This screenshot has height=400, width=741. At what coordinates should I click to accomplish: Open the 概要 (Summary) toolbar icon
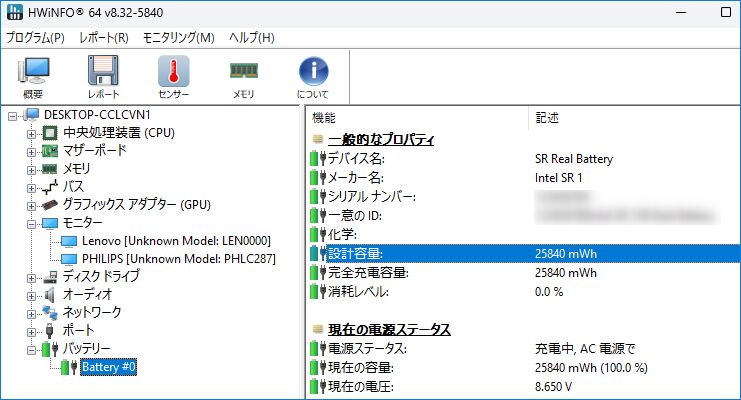click(x=33, y=72)
